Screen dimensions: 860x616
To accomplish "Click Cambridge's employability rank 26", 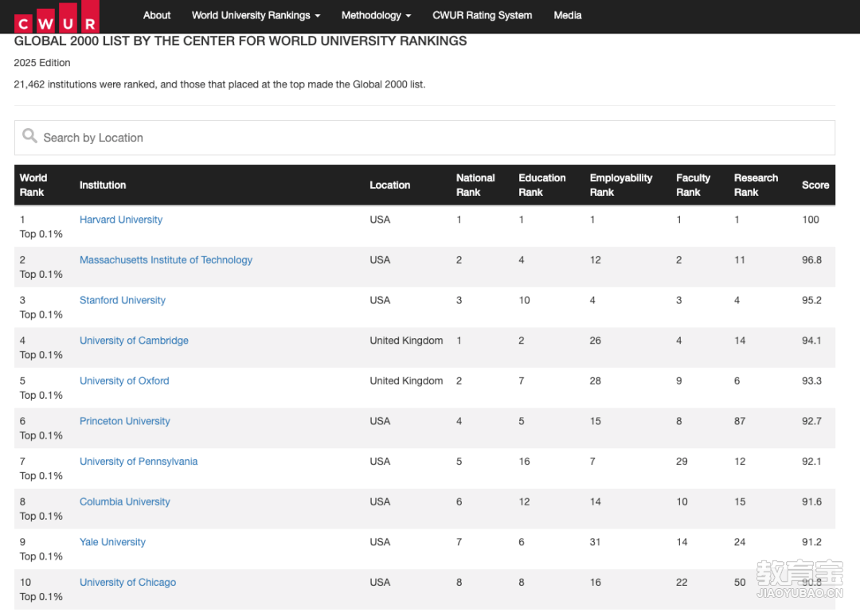I will [x=596, y=341].
